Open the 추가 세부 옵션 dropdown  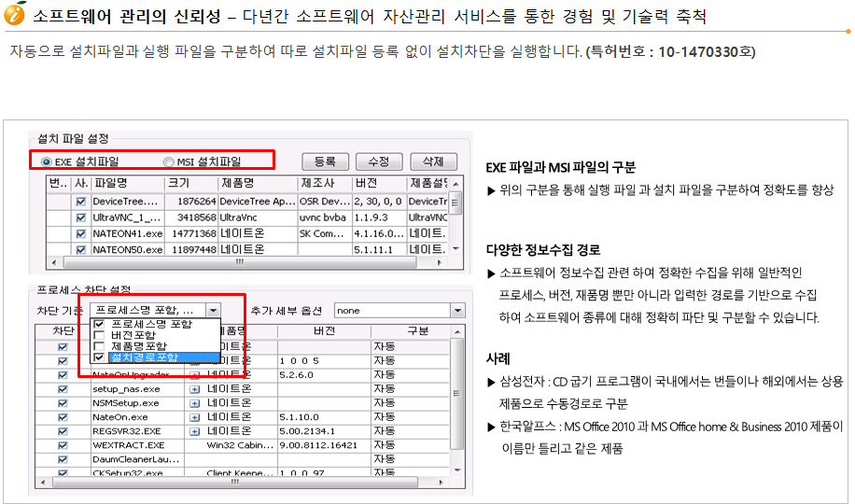coord(457,310)
